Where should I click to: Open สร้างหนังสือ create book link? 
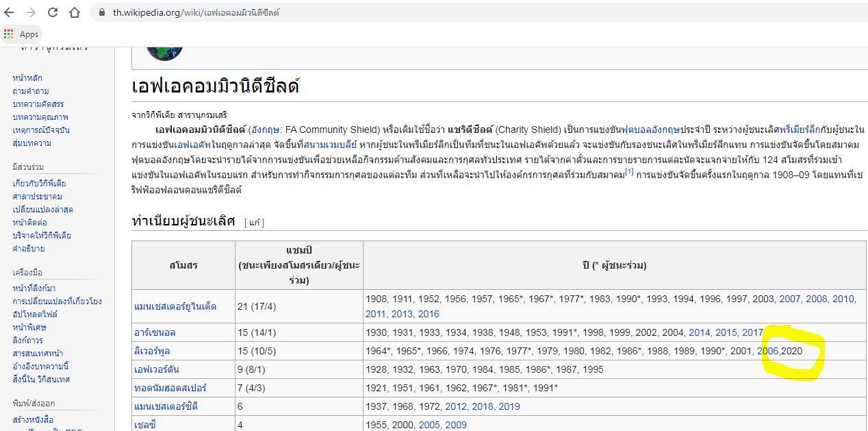pos(33,419)
